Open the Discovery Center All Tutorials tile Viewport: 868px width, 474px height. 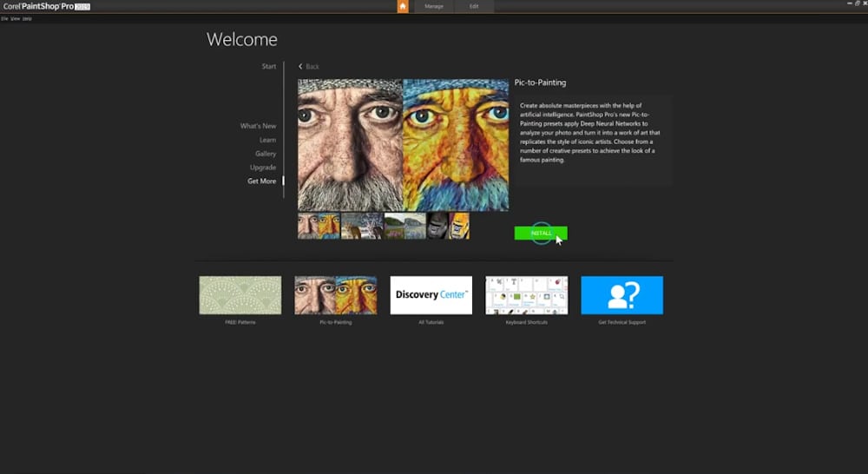[431, 295]
